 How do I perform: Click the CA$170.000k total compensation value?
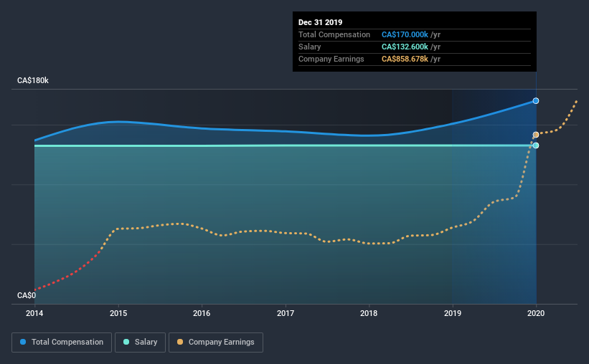(405, 34)
